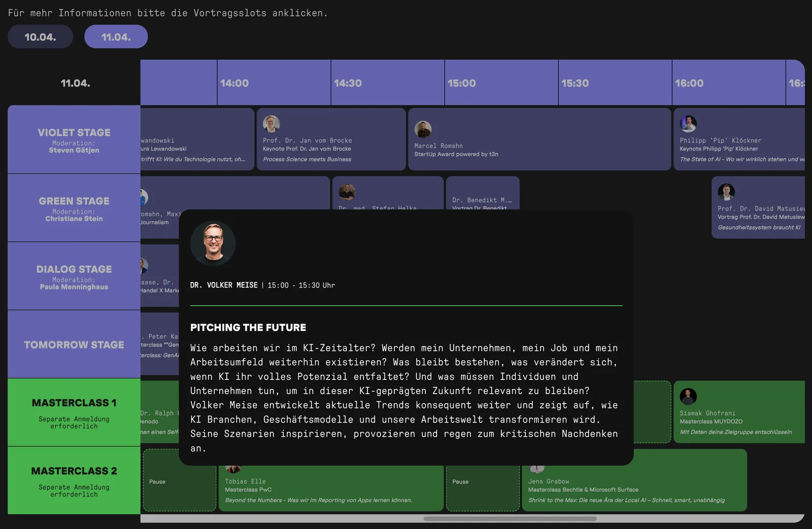Open Tobias Elle Masterclass PwC slot
This screenshot has height=529, width=812.
(331, 488)
